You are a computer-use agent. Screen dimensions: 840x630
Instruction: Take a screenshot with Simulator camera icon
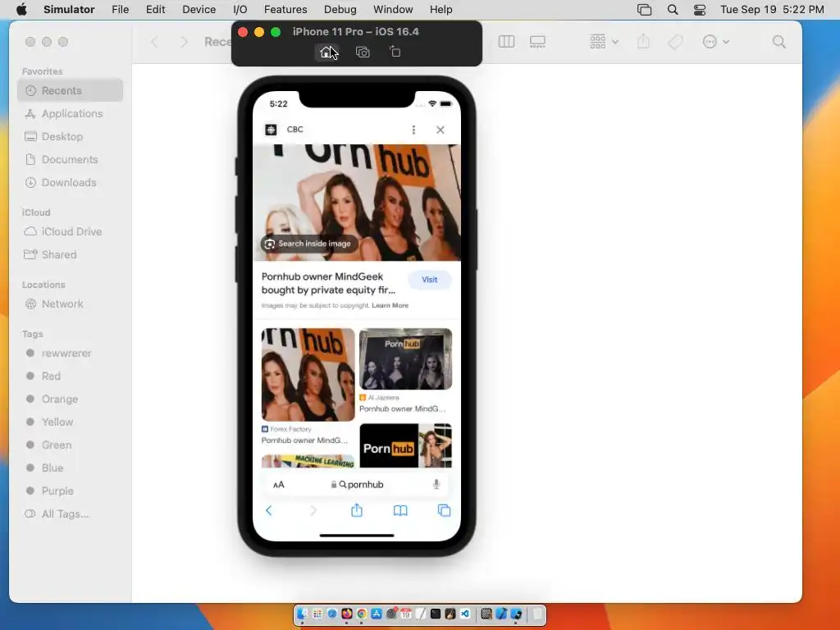tap(363, 52)
